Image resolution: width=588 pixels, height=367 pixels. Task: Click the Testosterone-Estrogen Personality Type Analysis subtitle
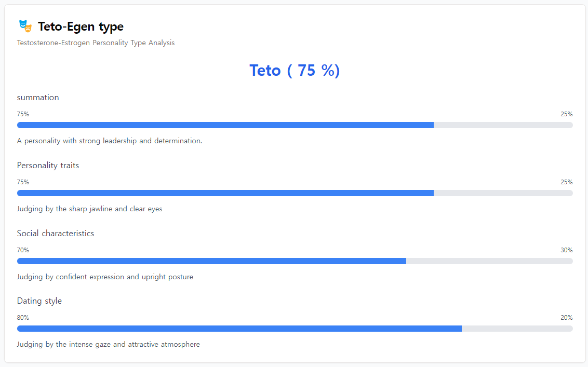[96, 43]
